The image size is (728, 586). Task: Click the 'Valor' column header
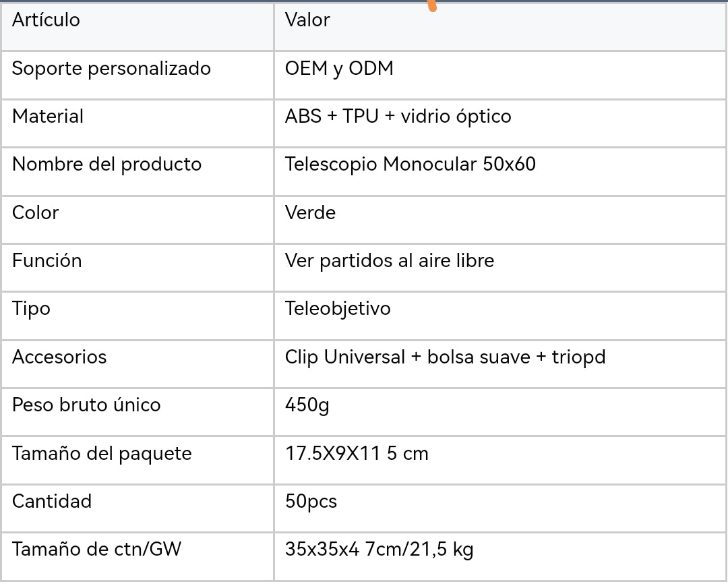307,20
